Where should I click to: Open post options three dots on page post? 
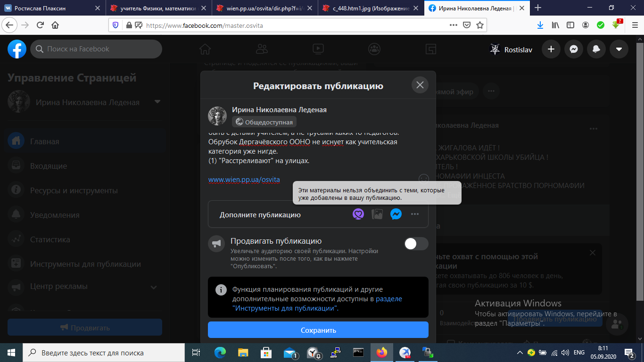pyautogui.click(x=593, y=129)
